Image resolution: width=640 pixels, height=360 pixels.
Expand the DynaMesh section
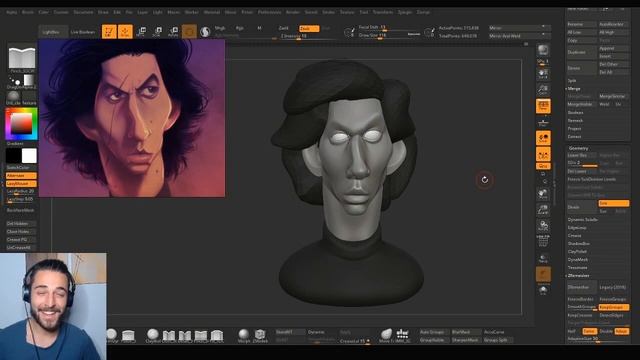578,260
